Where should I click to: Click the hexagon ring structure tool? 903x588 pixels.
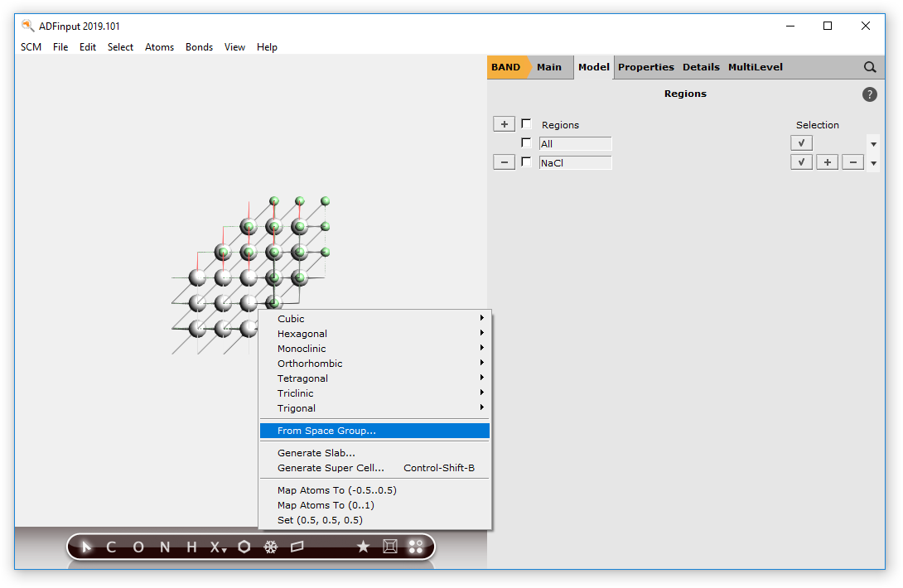(x=244, y=547)
